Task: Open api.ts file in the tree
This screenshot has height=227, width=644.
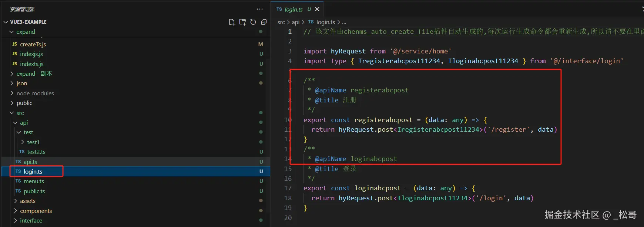Action: click(30, 162)
